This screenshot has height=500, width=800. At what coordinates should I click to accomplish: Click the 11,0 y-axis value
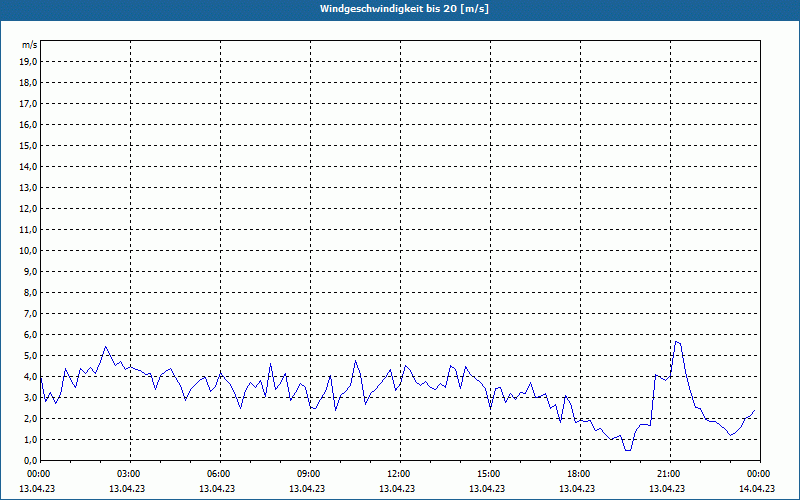coord(29,230)
